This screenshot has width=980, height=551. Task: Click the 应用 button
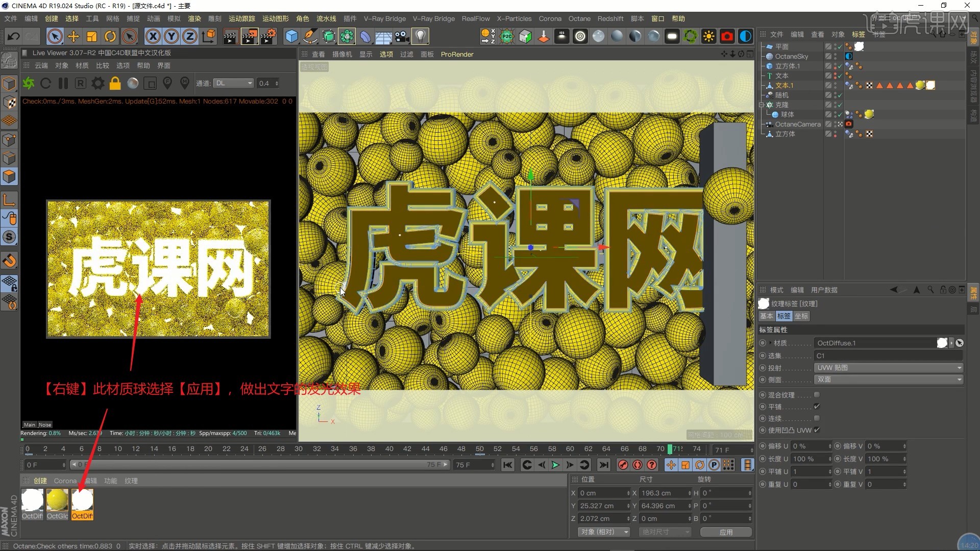[726, 532]
